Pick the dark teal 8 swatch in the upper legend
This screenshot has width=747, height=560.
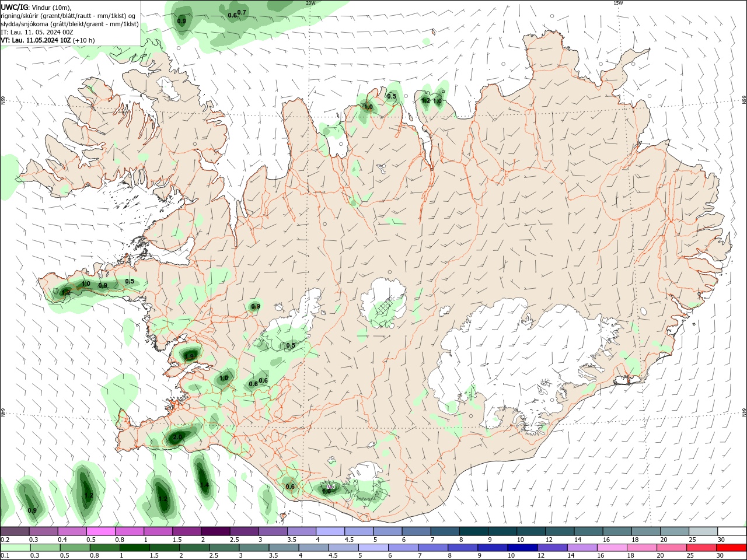click(474, 531)
